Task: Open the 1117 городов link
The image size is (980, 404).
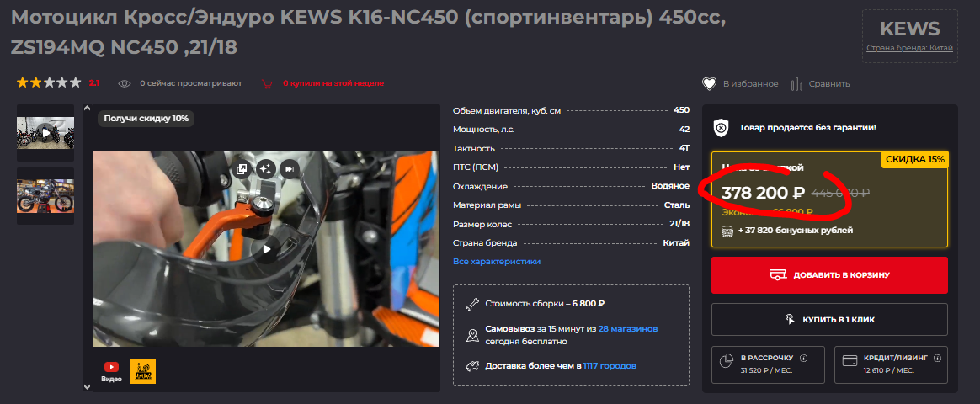Action: point(610,366)
